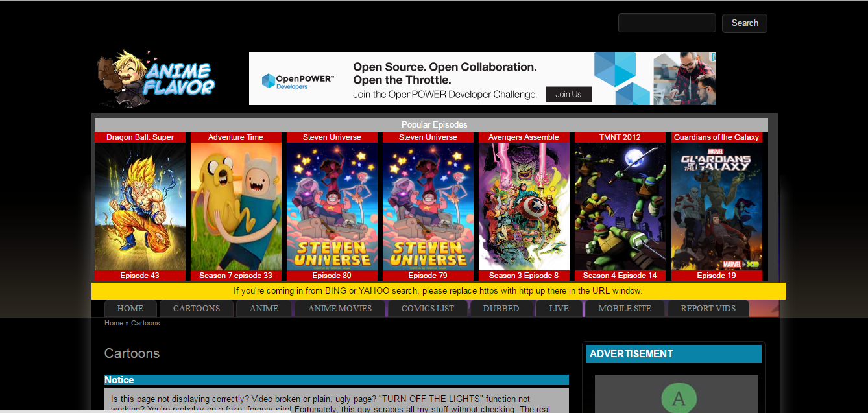Click the Episode 79 link
868x413 pixels.
pyautogui.click(x=428, y=276)
